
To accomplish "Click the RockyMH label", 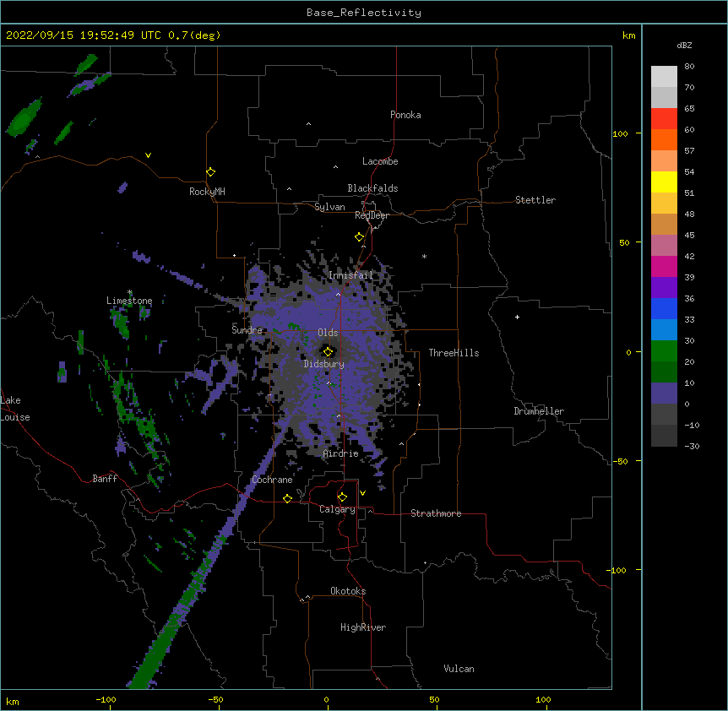I will [207, 192].
